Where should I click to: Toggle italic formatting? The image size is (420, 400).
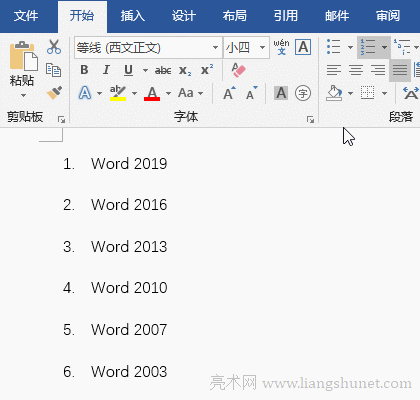[x=106, y=70]
